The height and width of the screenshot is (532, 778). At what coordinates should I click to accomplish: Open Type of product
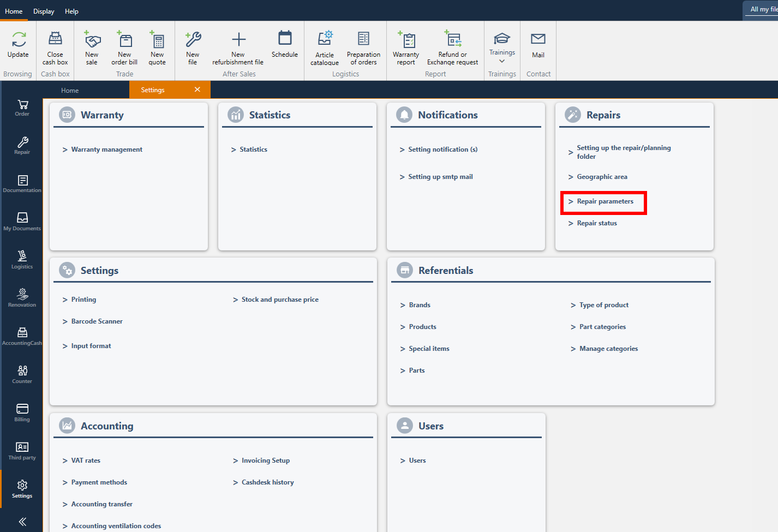(603, 305)
